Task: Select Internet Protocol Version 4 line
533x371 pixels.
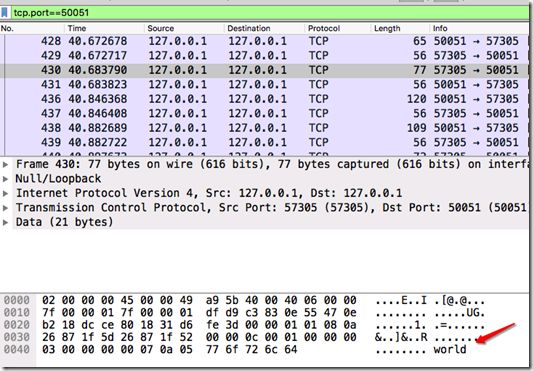Action: point(271,193)
